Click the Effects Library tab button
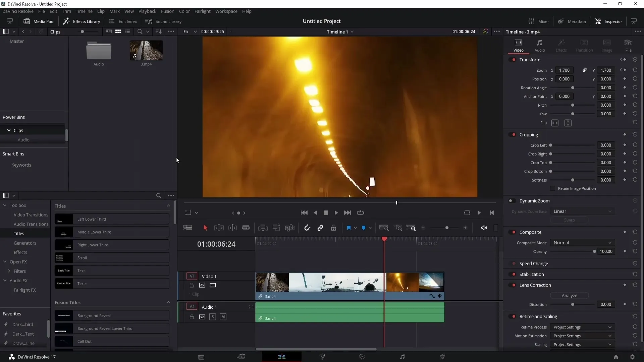The height and width of the screenshot is (362, 644). tap(81, 21)
